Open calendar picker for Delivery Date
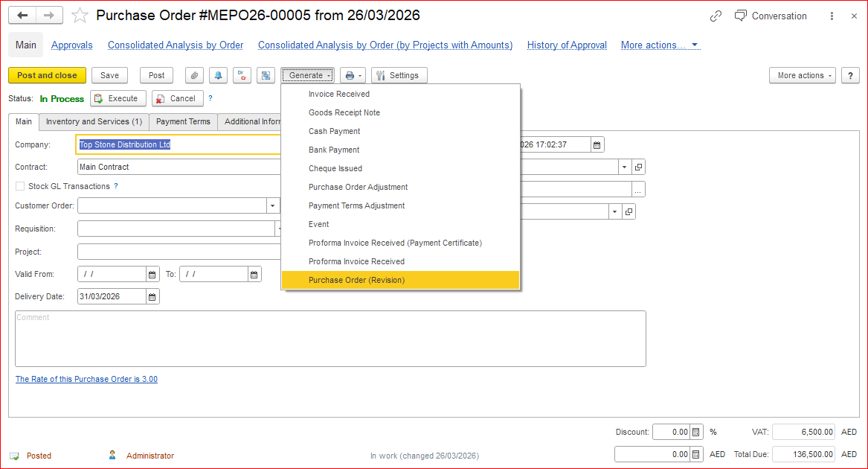Viewport: 868px width, 469px height. pyautogui.click(x=152, y=296)
